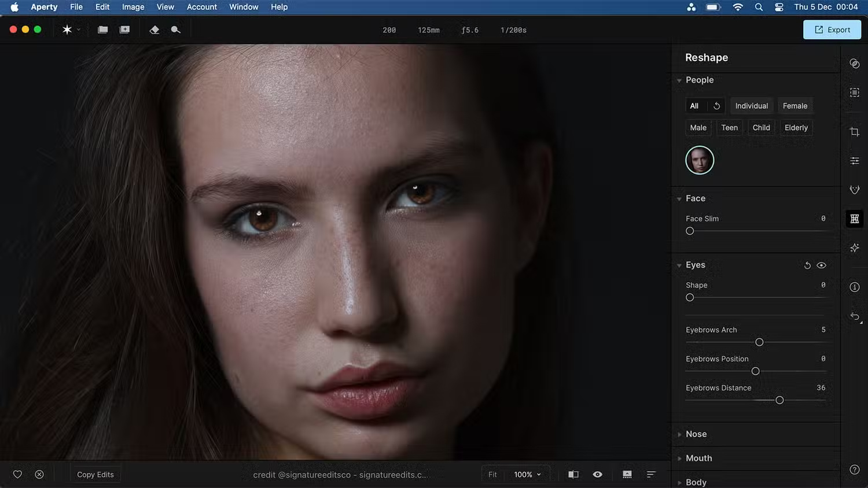Select the Female people filter
868x488 pixels.
coord(795,106)
